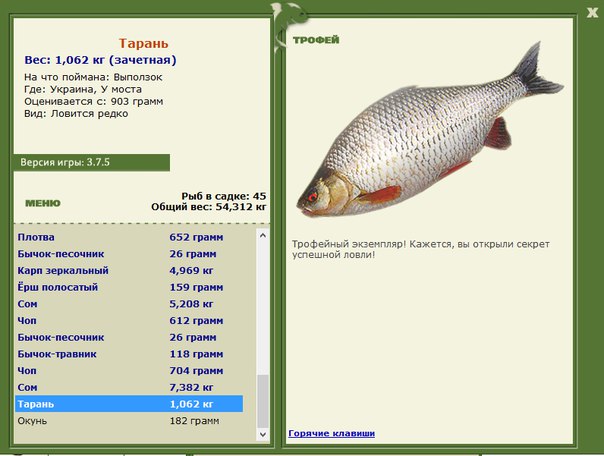Click the Где: Украина, У моста line
604x456 pixels.
point(83,89)
